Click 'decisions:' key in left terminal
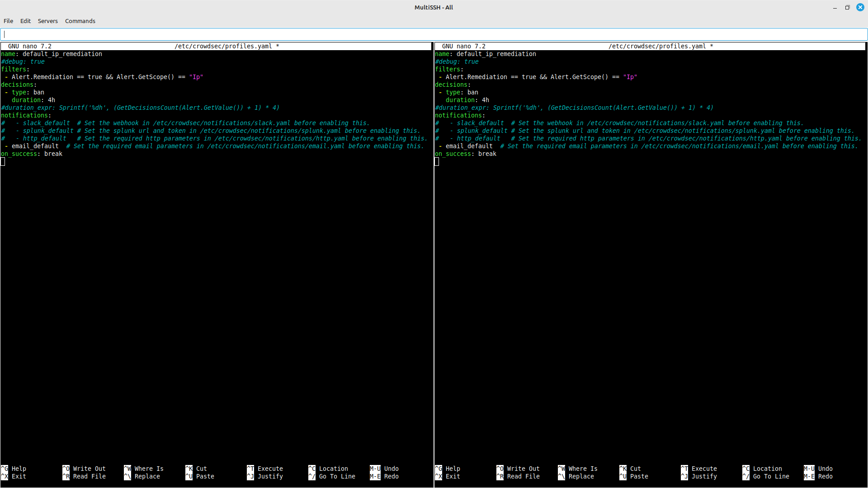The image size is (868, 488). [19, 84]
